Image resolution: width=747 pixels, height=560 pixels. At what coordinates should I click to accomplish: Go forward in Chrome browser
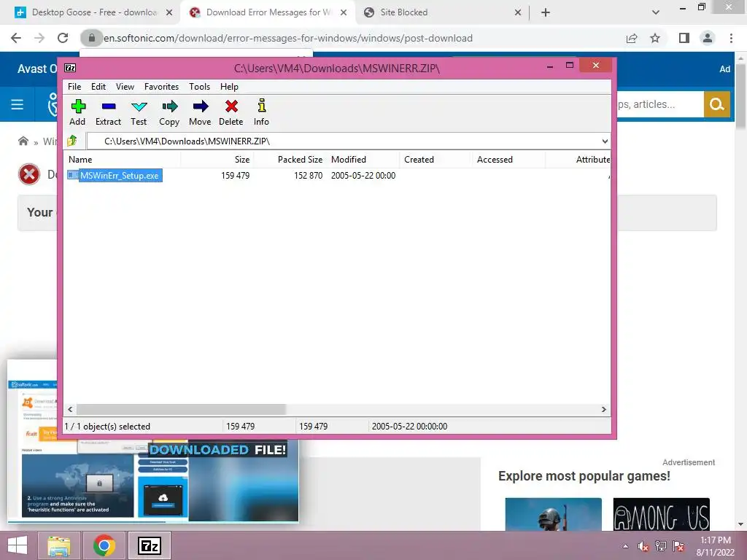[x=39, y=38]
